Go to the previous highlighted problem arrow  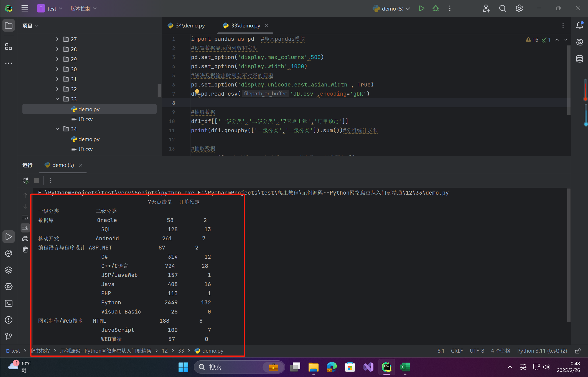tap(557, 40)
